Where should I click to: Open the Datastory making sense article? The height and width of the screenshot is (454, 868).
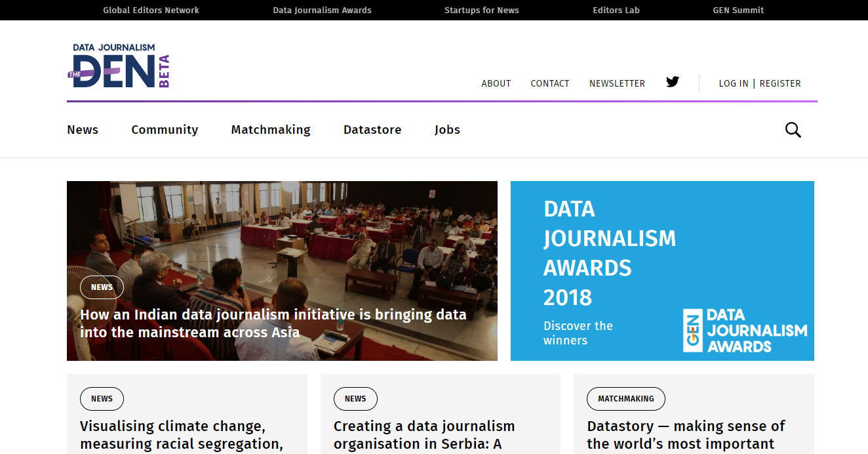click(x=686, y=435)
